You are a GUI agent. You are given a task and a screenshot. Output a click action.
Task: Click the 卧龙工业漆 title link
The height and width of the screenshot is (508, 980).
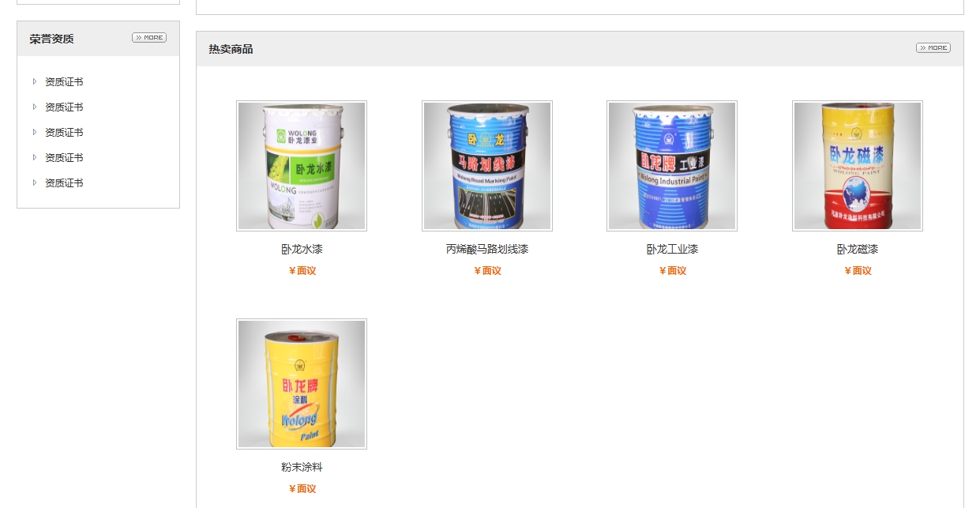click(x=672, y=250)
